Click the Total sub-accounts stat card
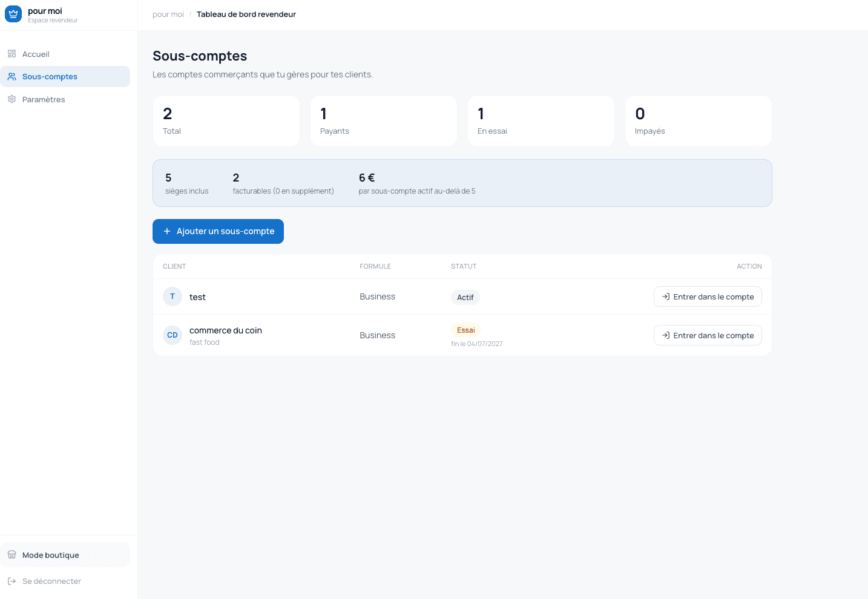The width and height of the screenshot is (868, 599). click(x=226, y=121)
